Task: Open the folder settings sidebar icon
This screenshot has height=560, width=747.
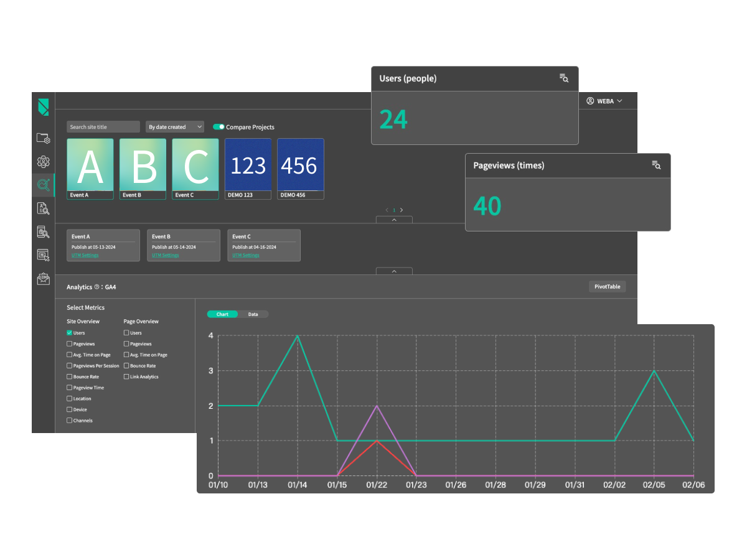Action: (x=43, y=138)
